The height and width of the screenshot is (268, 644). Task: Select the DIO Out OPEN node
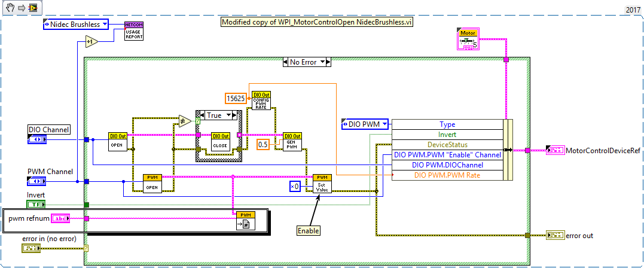click(117, 142)
